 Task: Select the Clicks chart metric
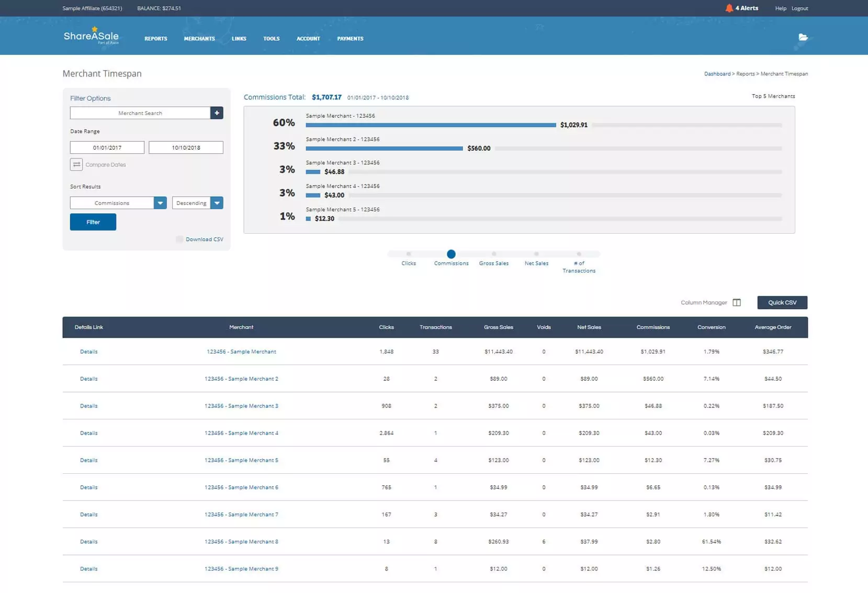click(409, 254)
